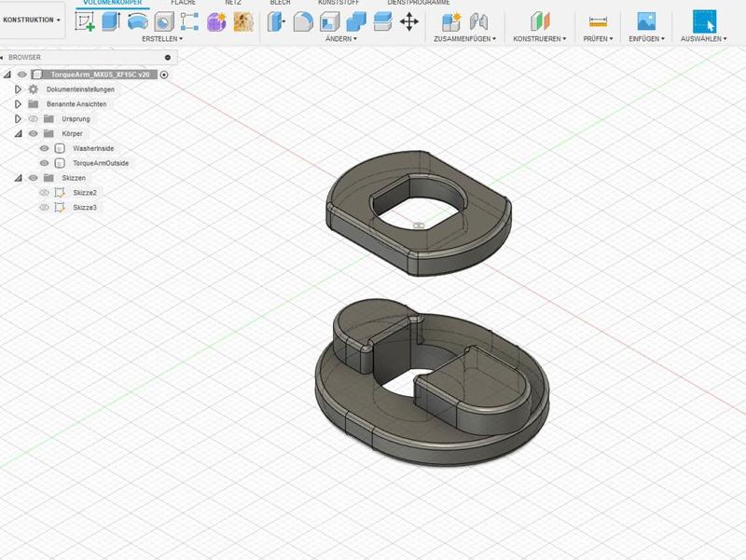This screenshot has height=560, width=746.
Task: Open the EINFÜGEN dropdown menu
Action: [x=646, y=38]
